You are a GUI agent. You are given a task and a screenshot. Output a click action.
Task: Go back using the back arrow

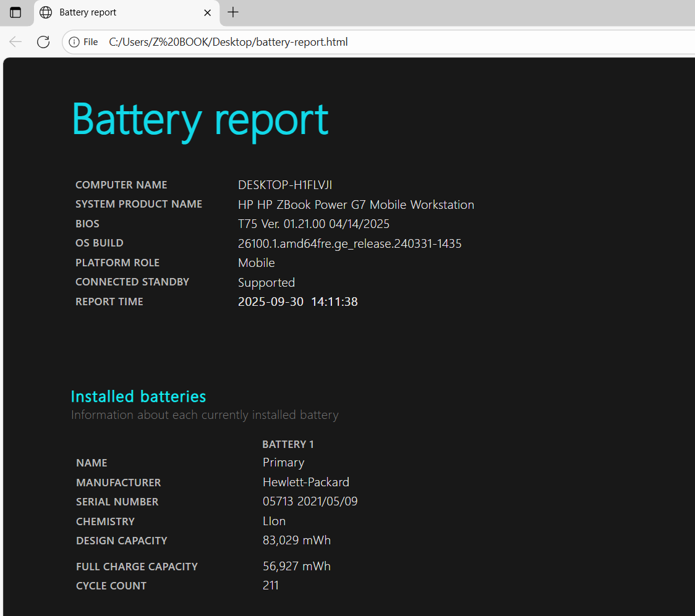15,42
